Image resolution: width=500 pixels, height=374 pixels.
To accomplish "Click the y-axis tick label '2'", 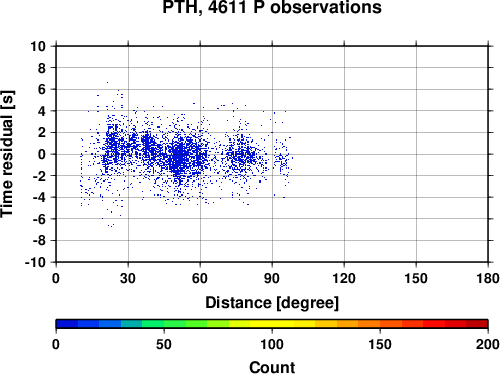I will (42, 133).
